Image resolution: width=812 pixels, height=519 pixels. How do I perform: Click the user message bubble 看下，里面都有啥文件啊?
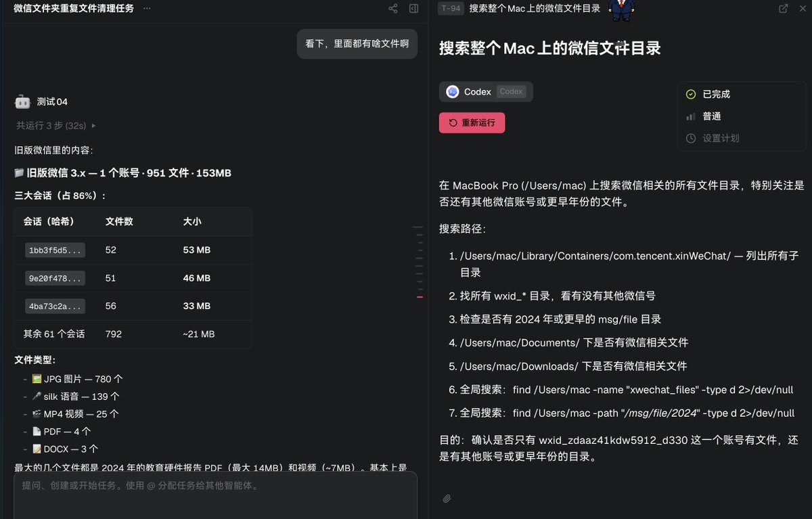pyautogui.click(x=357, y=43)
